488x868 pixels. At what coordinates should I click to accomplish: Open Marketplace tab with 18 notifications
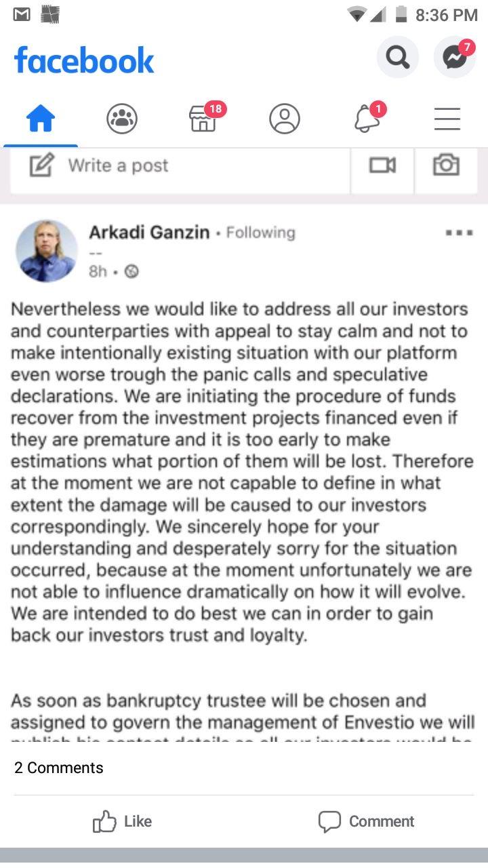click(203, 119)
